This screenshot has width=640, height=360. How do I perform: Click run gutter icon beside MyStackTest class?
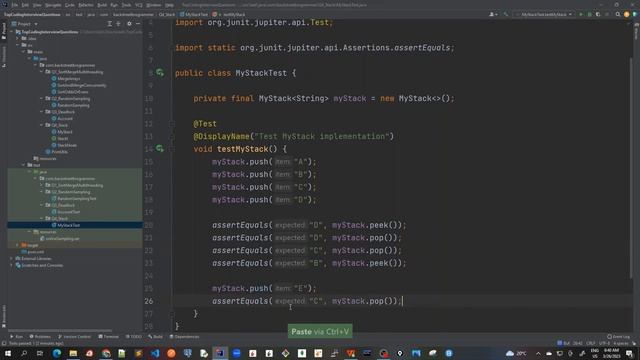click(x=160, y=73)
